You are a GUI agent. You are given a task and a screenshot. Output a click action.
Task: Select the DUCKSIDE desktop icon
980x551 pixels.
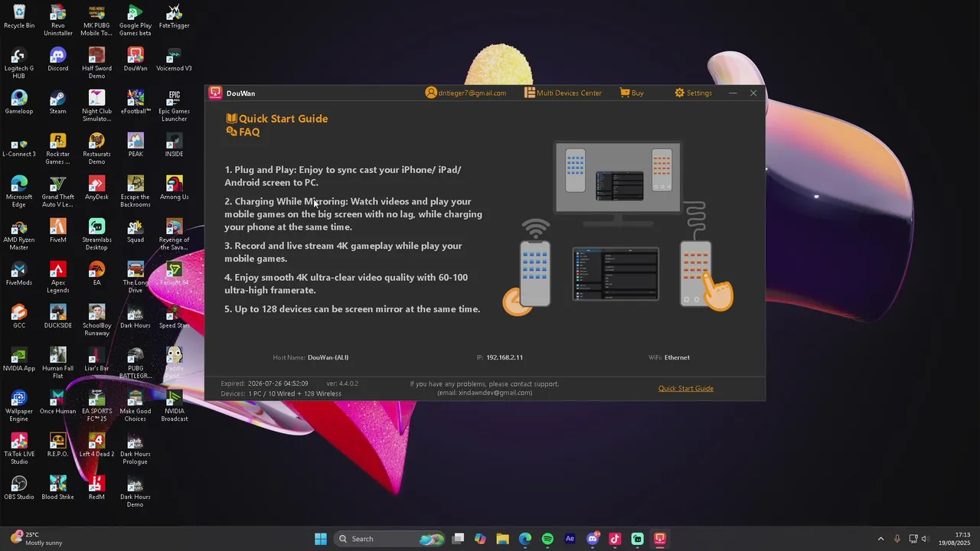[58, 317]
